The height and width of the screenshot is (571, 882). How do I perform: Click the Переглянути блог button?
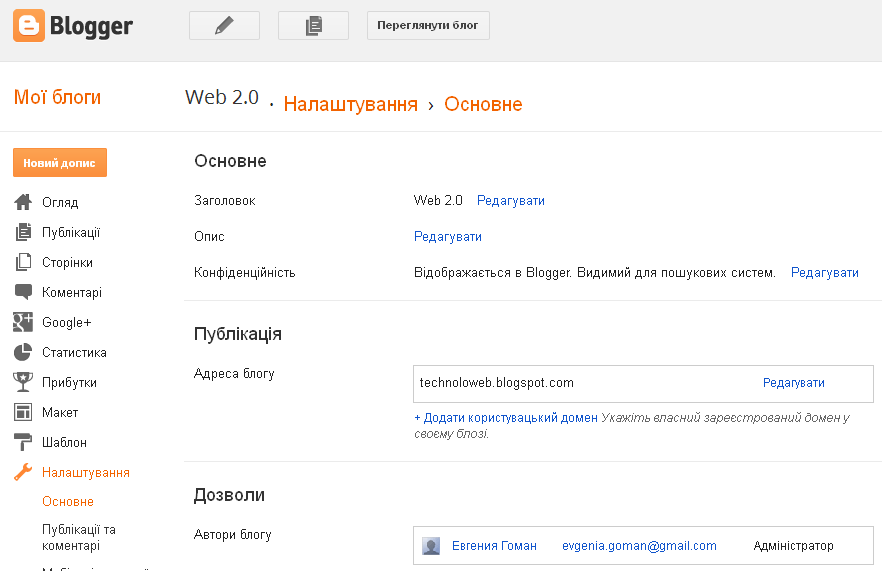428,25
